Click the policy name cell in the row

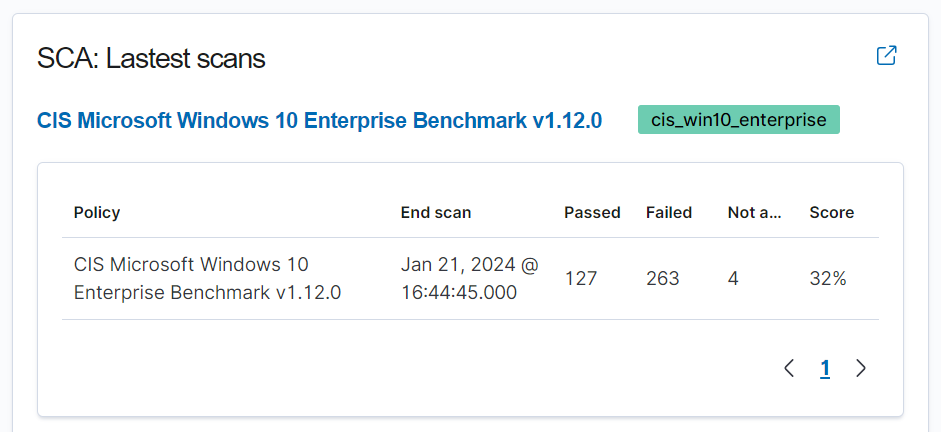207,279
